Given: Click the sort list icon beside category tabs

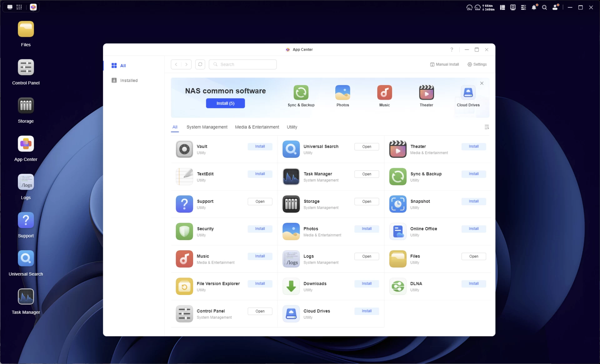Looking at the screenshot, I should (487, 127).
